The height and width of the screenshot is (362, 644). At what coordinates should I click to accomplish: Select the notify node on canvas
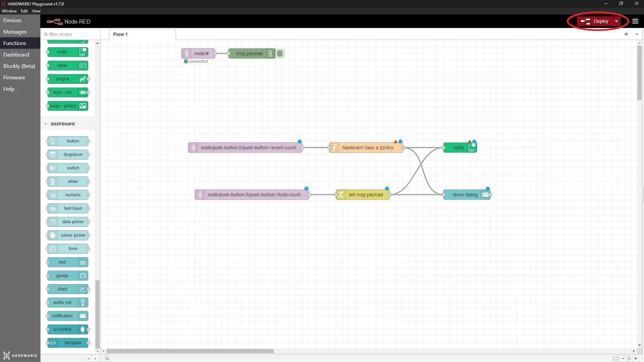tap(460, 148)
